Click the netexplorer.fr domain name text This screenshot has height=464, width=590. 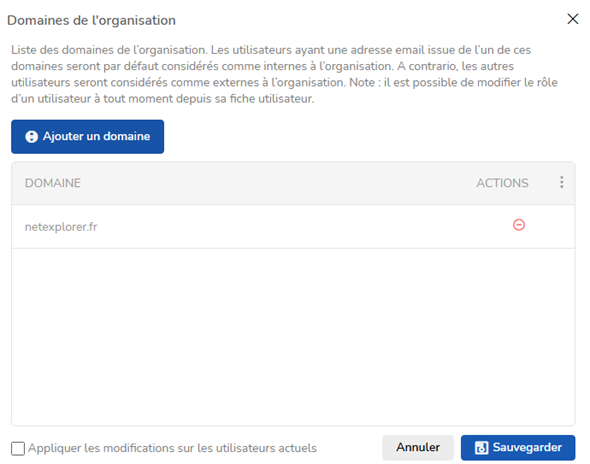click(x=61, y=227)
